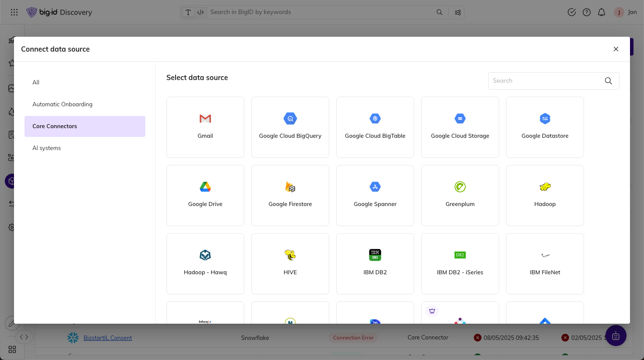Select the Hadoop elephant icon
Screen dimensions: 644x360
[545, 187]
